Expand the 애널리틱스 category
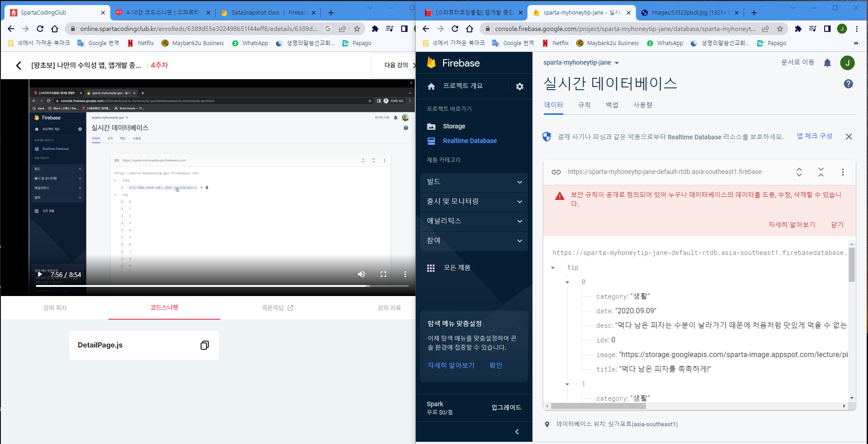Screen dimensions: 868x444 coord(474,221)
